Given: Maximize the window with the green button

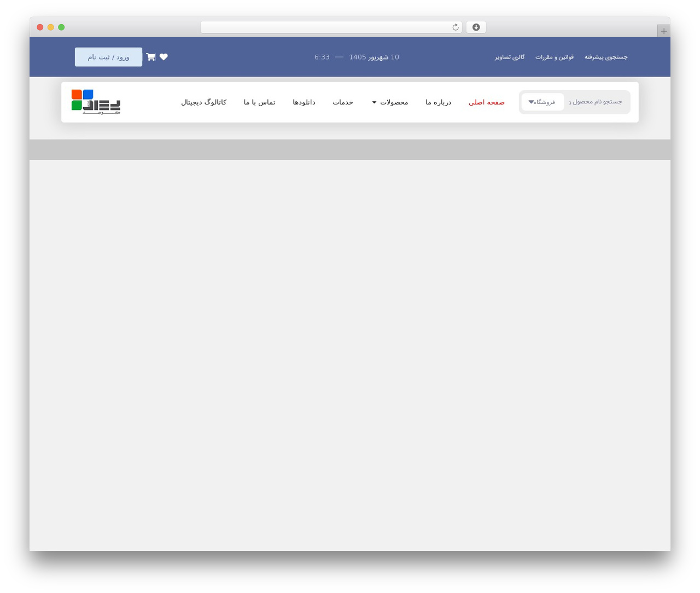Looking at the screenshot, I should pyautogui.click(x=61, y=27).
